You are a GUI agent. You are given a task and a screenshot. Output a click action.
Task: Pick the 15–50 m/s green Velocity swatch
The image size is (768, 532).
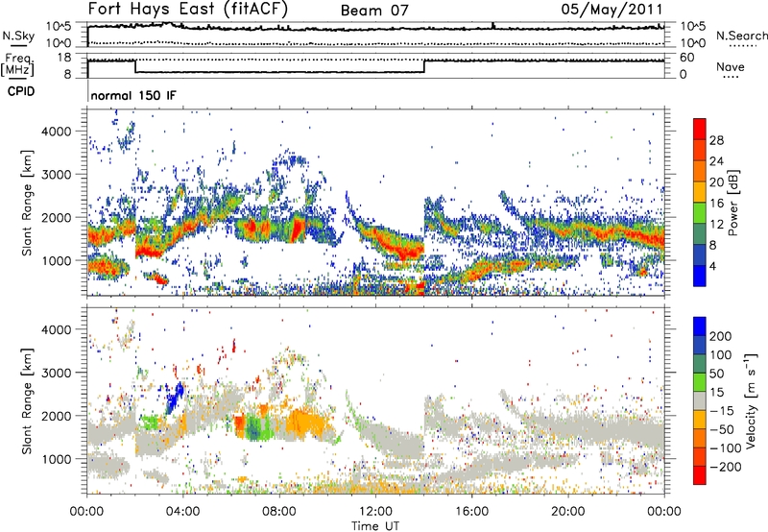(700, 382)
